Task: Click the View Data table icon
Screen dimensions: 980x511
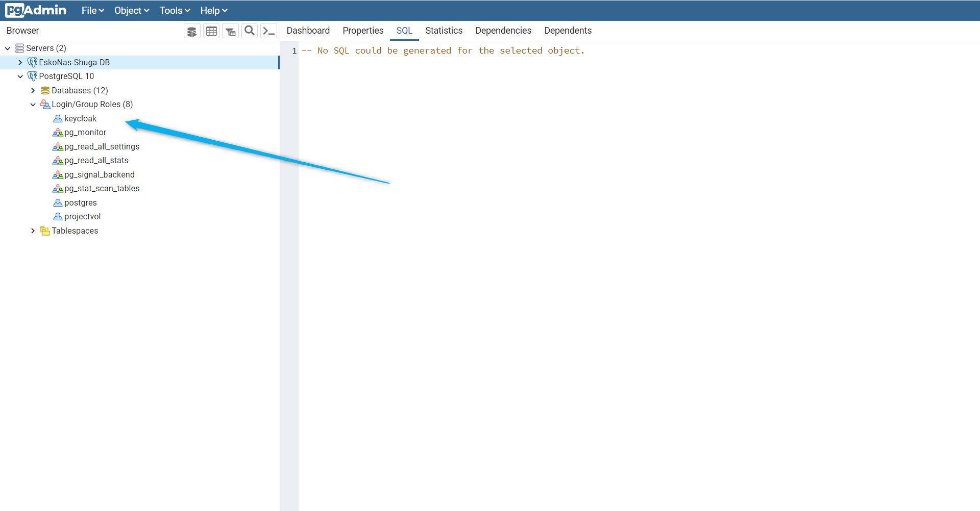Action: [x=211, y=31]
